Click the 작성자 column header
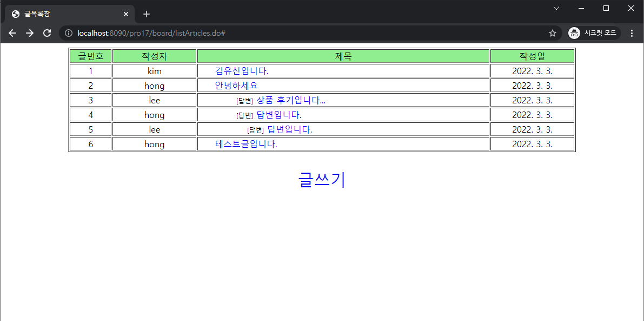The image size is (644, 321). point(155,56)
